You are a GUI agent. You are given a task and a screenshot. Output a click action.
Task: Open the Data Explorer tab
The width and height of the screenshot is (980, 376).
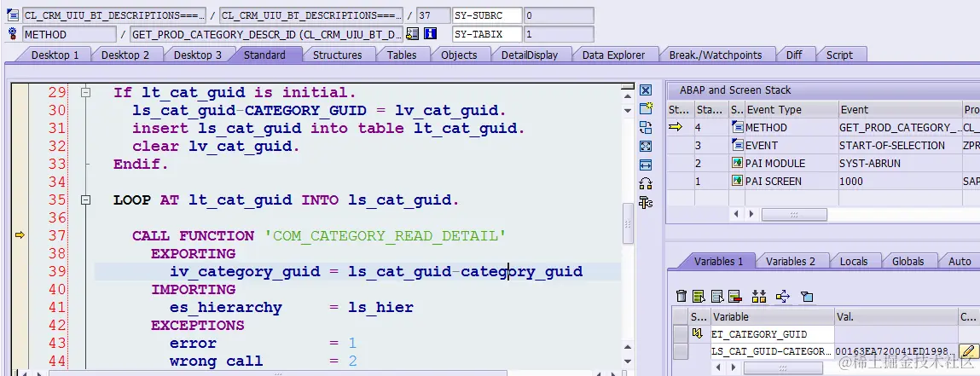point(614,55)
